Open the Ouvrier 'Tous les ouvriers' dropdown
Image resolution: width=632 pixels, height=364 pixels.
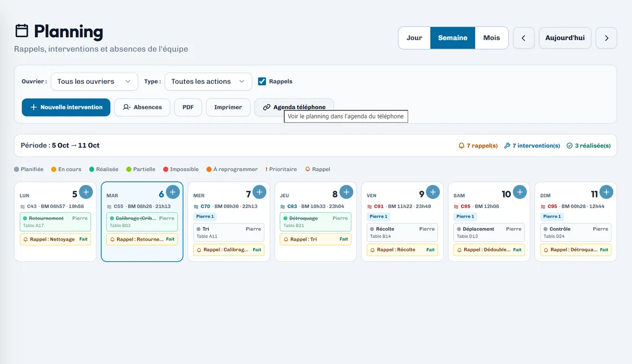click(x=94, y=82)
